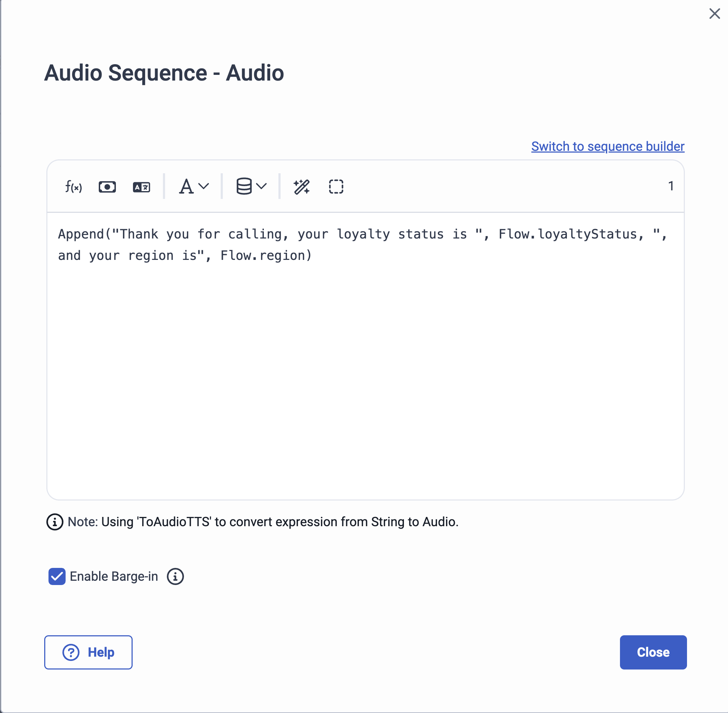728x713 pixels.
Task: Click info icon beside ToAudioTTS note
Action: click(x=55, y=522)
